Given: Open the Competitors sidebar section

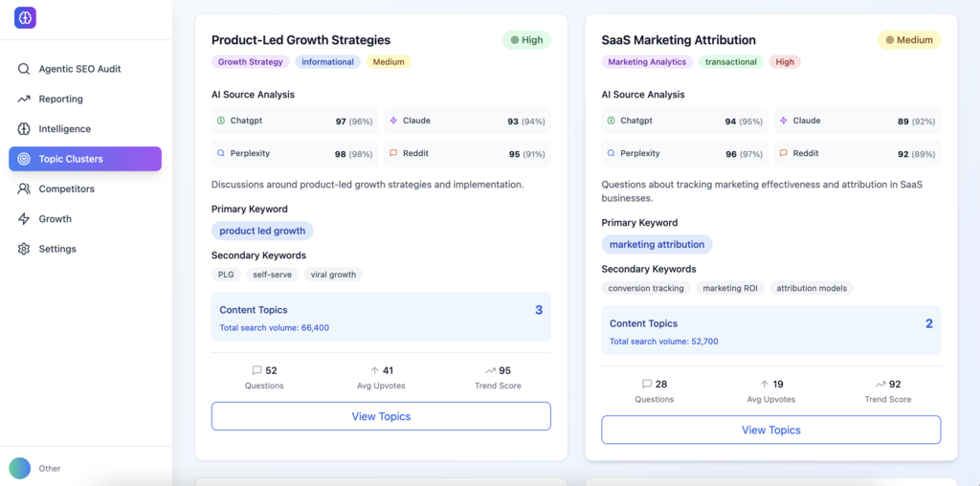Looking at the screenshot, I should [85, 188].
